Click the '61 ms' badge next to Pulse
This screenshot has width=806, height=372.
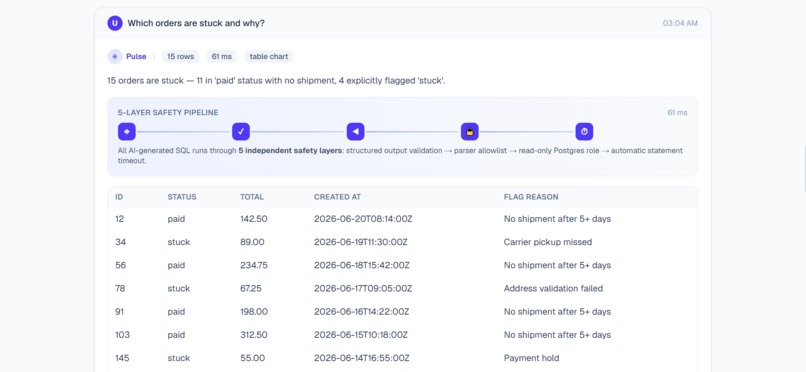click(x=222, y=57)
